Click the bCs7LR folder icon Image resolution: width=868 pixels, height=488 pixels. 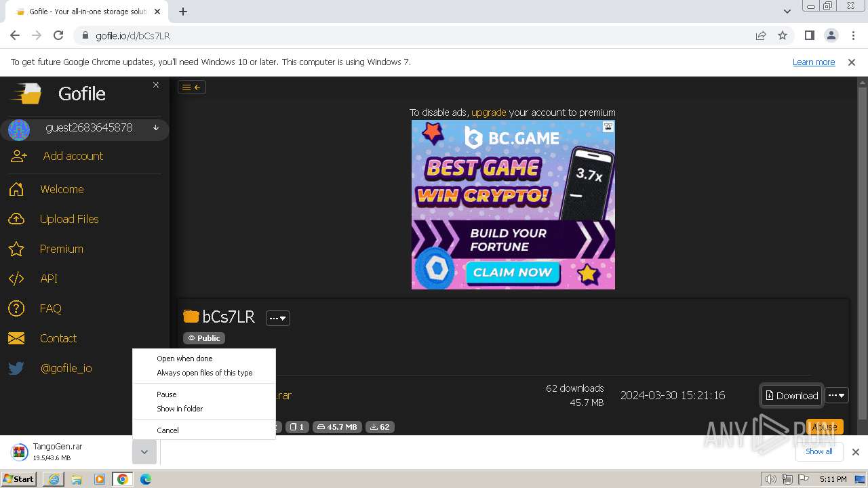tap(191, 317)
